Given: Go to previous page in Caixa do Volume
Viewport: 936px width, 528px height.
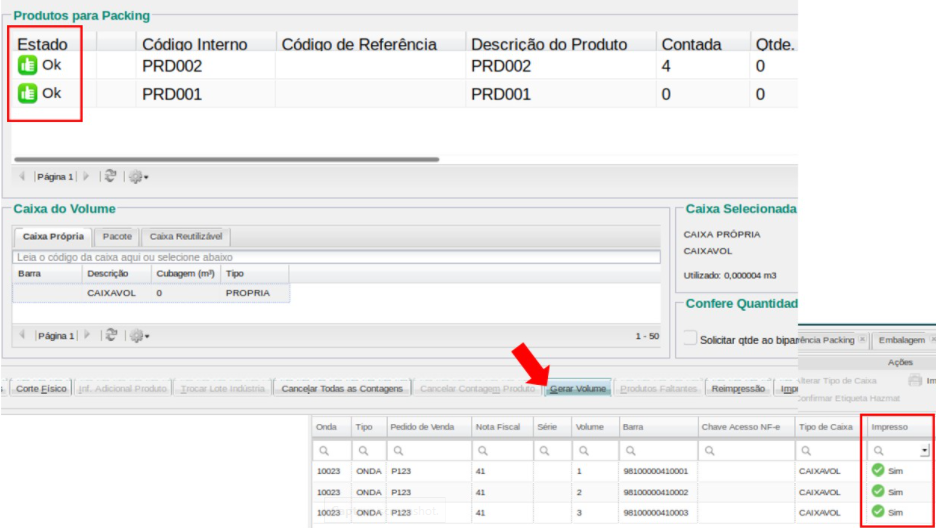Looking at the screenshot, I should (x=23, y=336).
